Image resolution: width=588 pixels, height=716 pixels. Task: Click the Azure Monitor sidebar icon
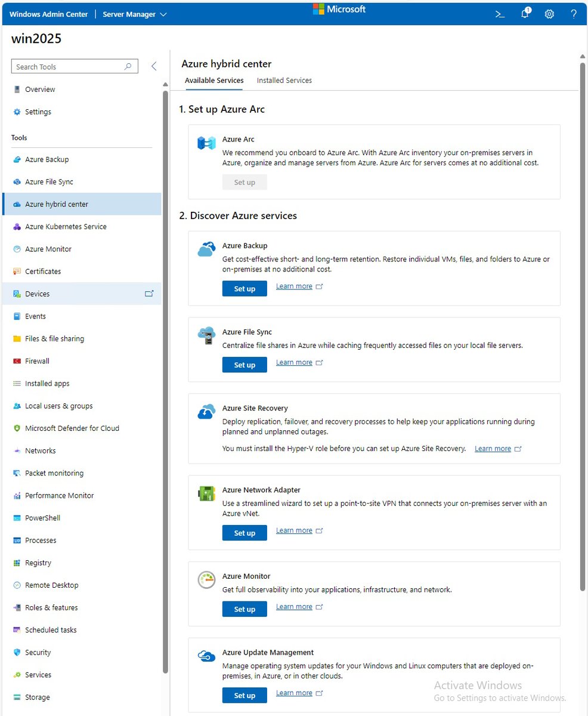click(x=17, y=249)
